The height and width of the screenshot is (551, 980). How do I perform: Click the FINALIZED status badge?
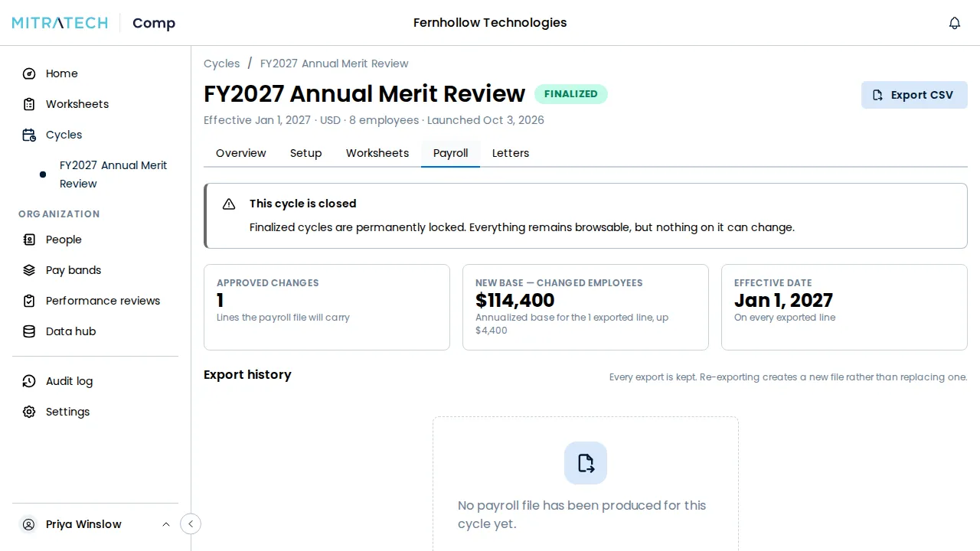571,94
